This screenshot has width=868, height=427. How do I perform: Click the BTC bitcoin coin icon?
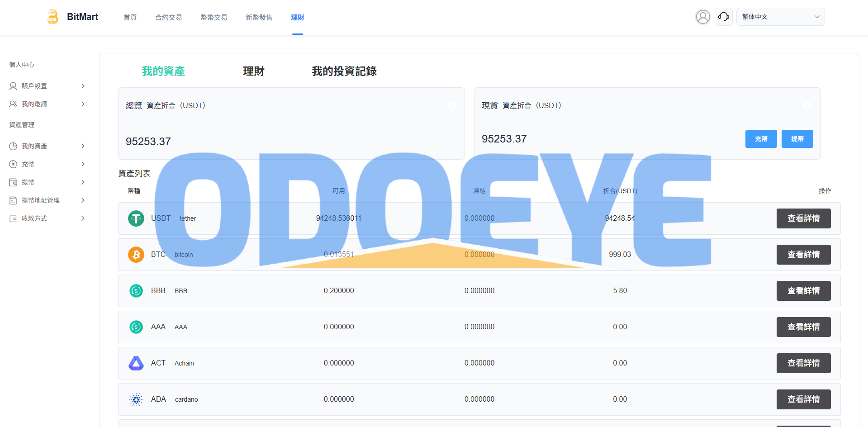[136, 255]
